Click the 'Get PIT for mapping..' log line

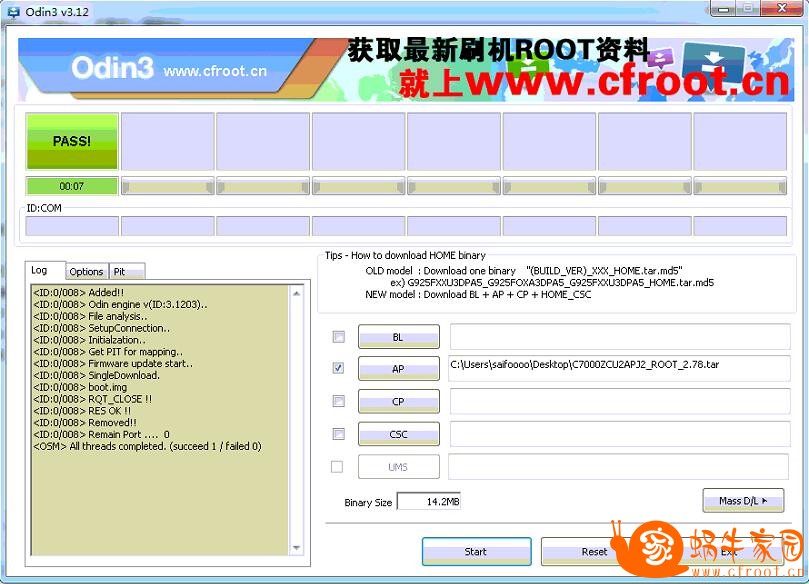(108, 351)
